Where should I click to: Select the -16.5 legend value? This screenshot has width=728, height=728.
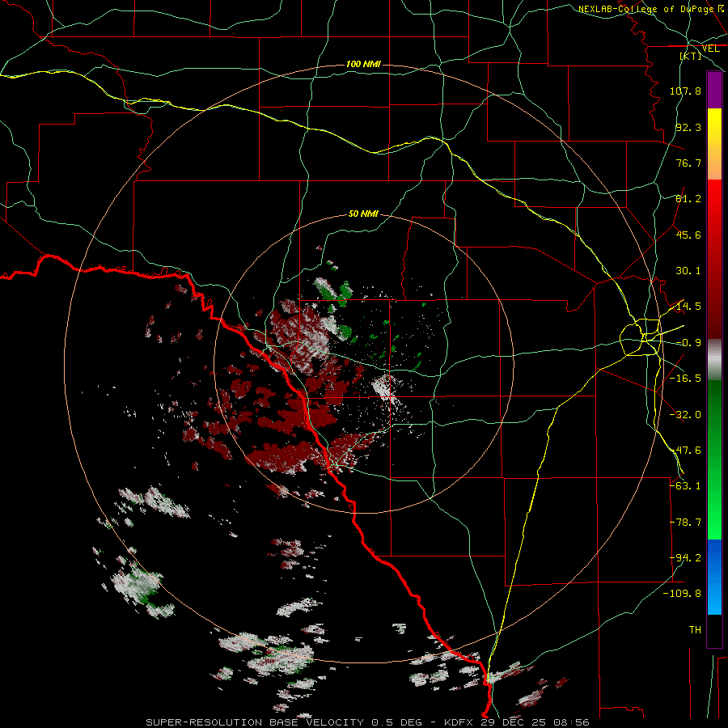pyautogui.click(x=685, y=379)
